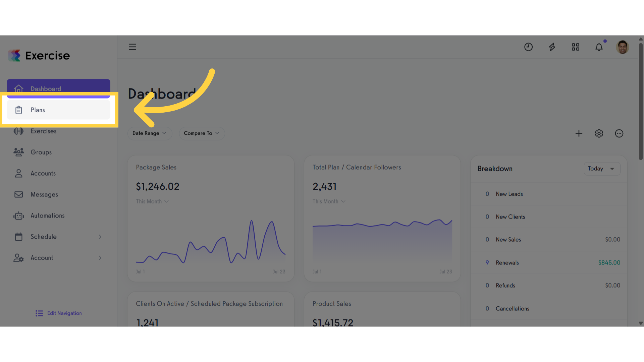This screenshot has width=644, height=362.
Task: Open the Date Range dropdown
Action: click(150, 133)
